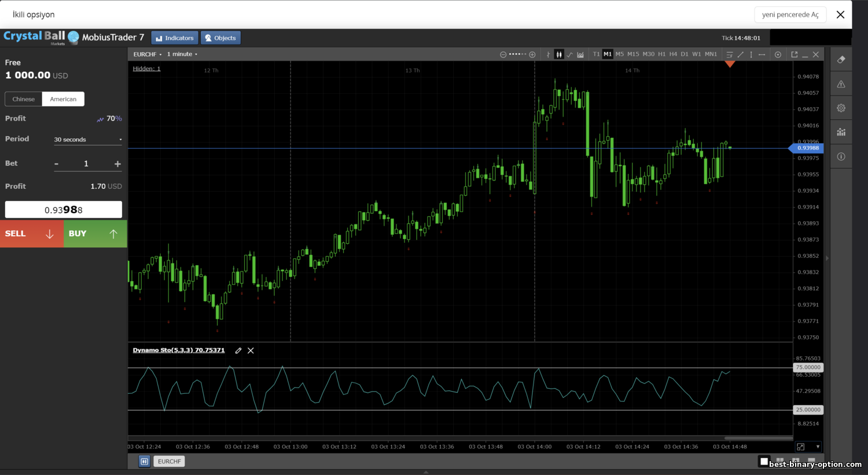Select the W1 timeframe
The width and height of the screenshot is (868, 475).
tap(697, 54)
